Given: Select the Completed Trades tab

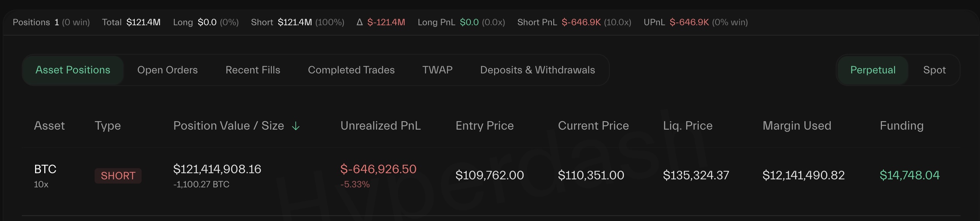Looking at the screenshot, I should click(x=351, y=70).
